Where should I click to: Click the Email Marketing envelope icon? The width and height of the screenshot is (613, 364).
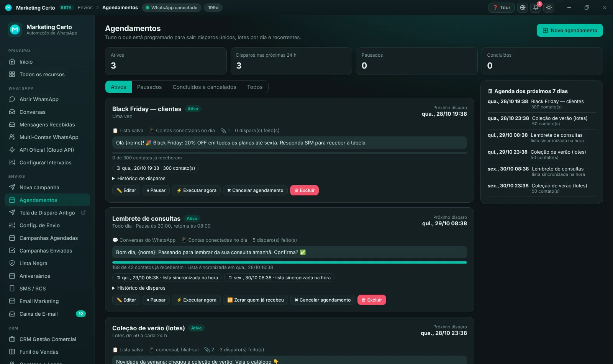pos(12,301)
